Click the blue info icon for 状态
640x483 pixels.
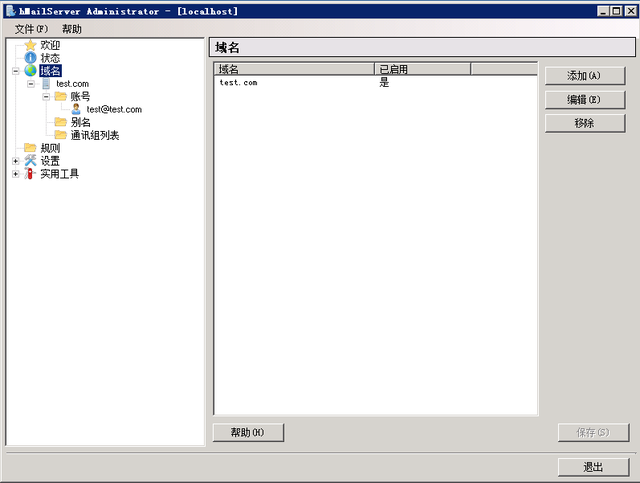[x=30, y=58]
